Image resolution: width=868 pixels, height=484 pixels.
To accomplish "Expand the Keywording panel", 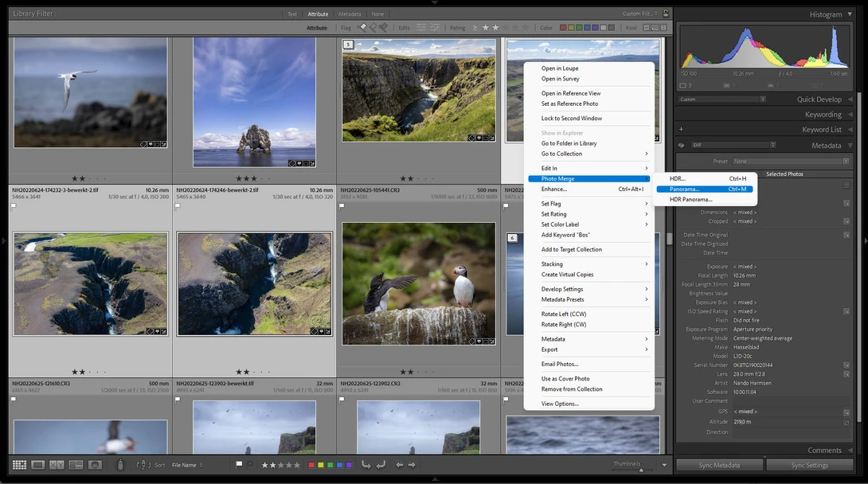I will (x=850, y=115).
